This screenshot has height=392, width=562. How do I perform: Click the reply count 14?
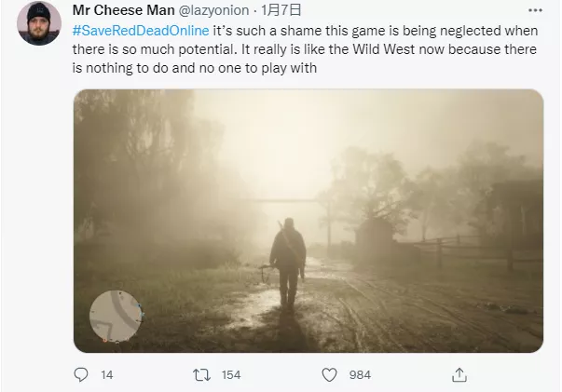(106, 374)
